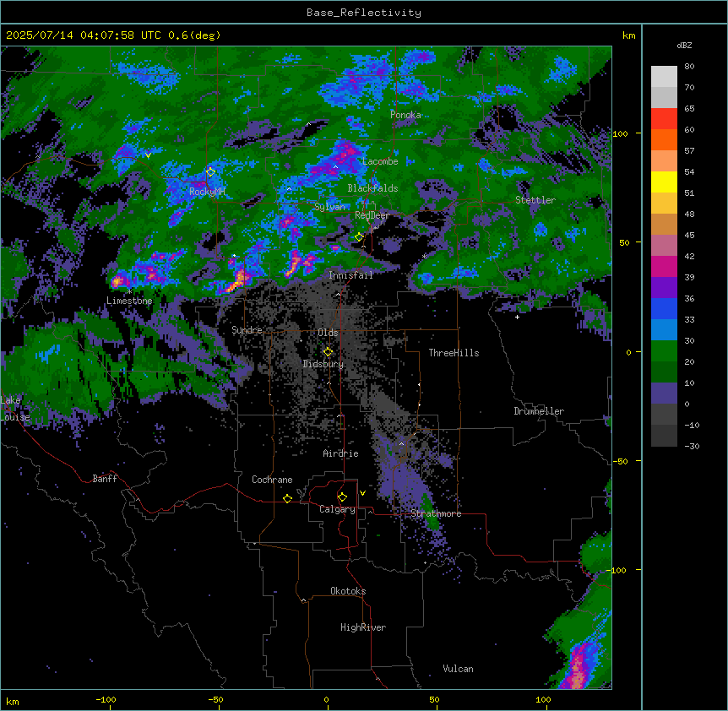Click the RedDeer label
The width and height of the screenshot is (728, 711).
tap(372, 215)
